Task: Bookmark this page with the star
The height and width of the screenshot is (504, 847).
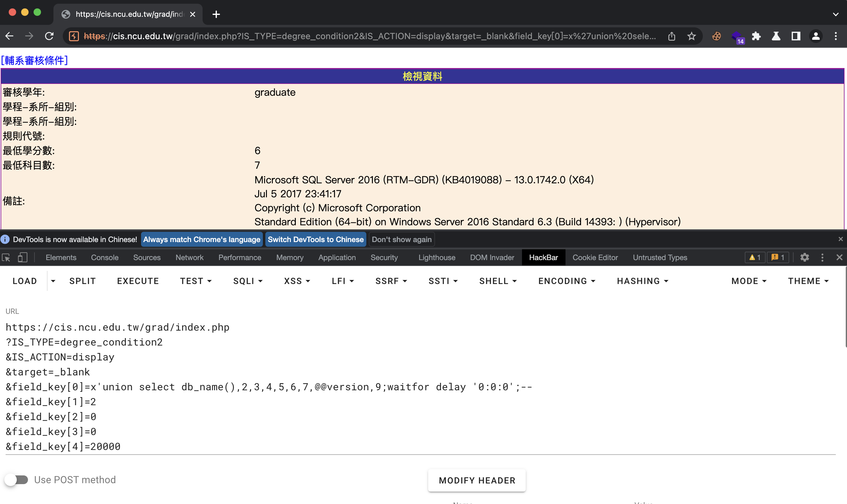Action: pyautogui.click(x=691, y=36)
